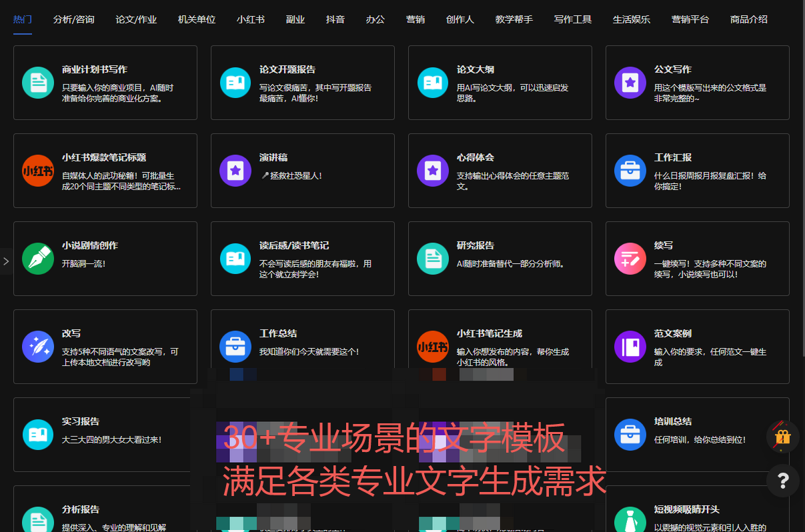Click the 改写 feather icon
The image size is (805, 532).
(x=38, y=347)
